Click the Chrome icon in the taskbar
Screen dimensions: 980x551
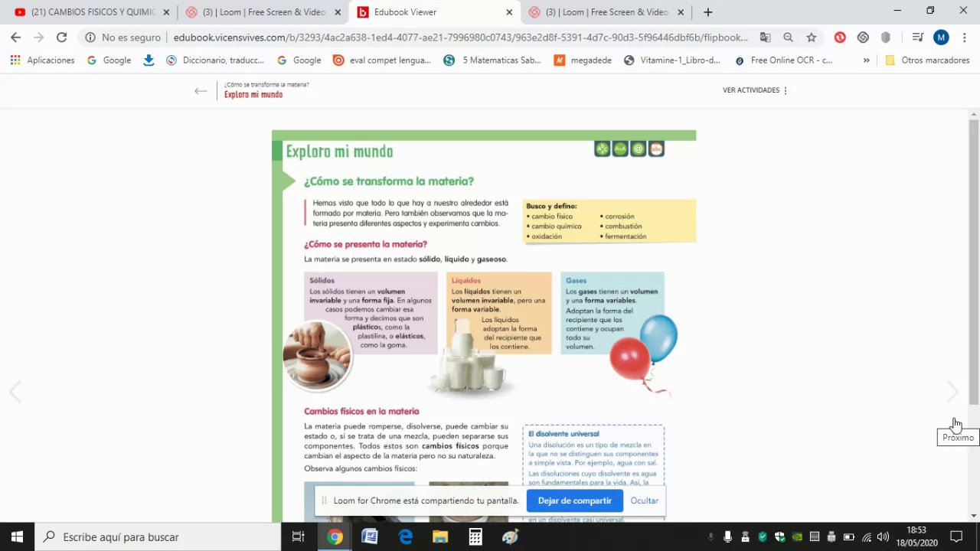tap(335, 536)
